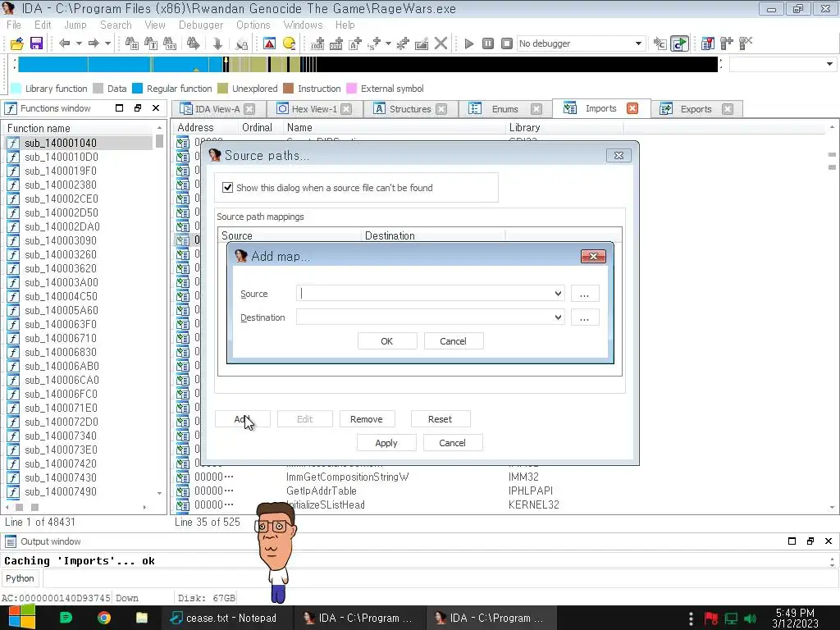
Task: Open the struct offset toolbar dropdown arrow
Action: (388, 43)
